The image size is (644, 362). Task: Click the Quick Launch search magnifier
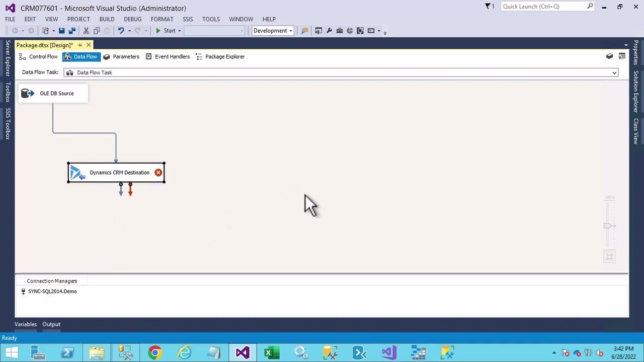pos(590,6)
